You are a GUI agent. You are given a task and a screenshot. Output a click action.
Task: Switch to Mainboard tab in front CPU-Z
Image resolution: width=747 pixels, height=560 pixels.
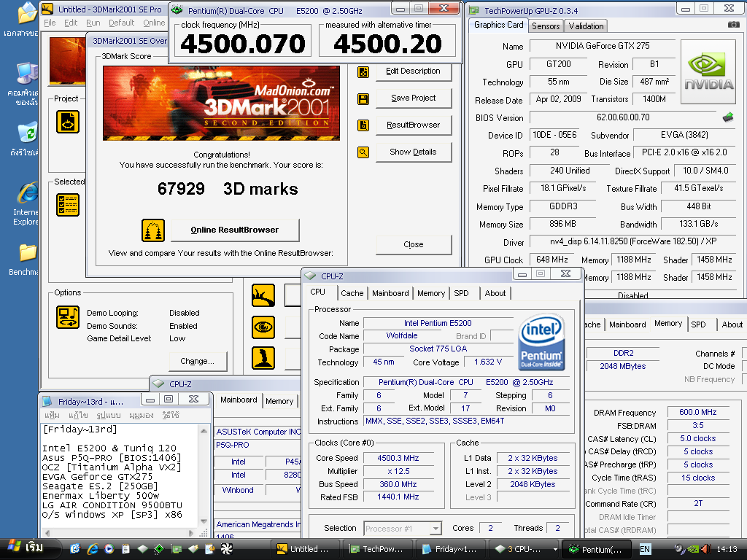[390, 293]
